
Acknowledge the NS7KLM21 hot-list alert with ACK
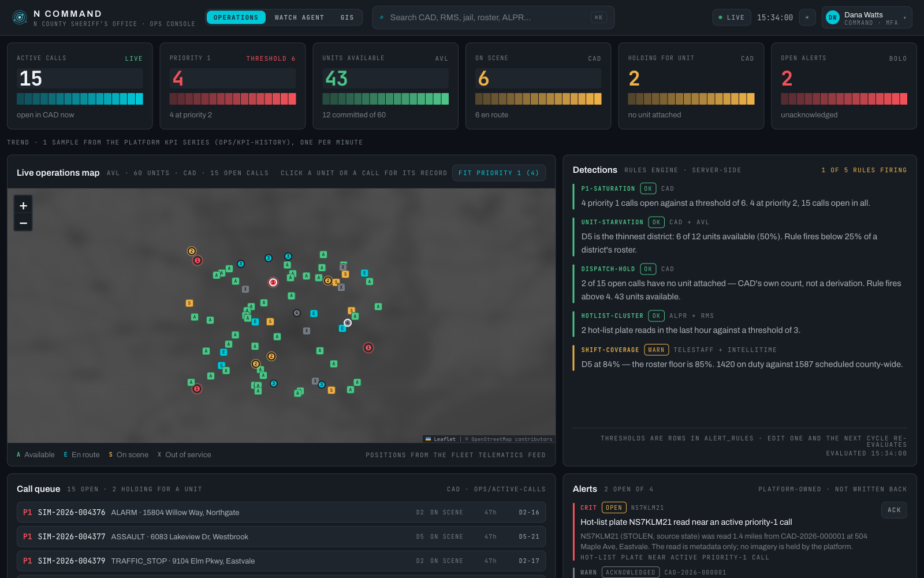click(x=894, y=510)
